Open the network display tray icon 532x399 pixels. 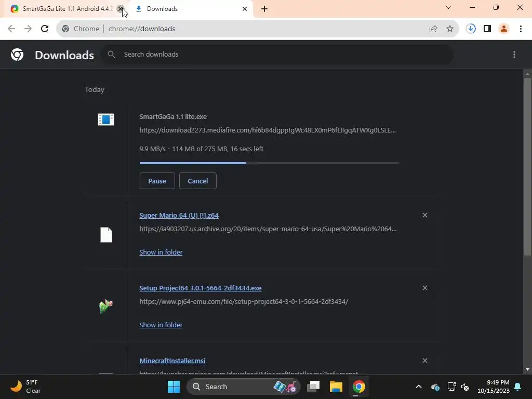pos(451,387)
